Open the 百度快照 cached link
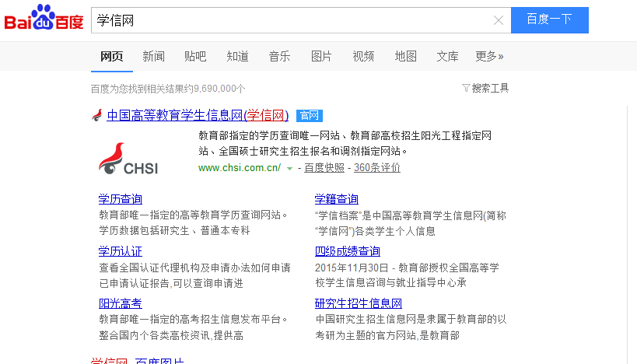 tap(324, 168)
